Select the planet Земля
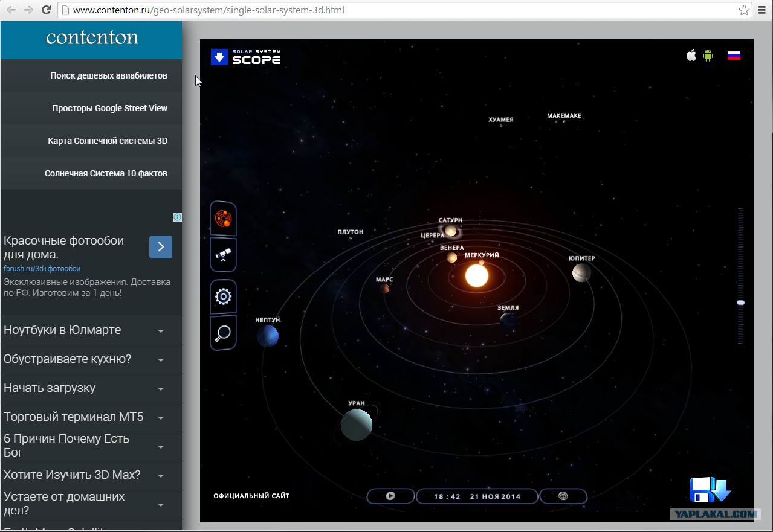Viewport: 773px width, 532px height. pos(508,320)
